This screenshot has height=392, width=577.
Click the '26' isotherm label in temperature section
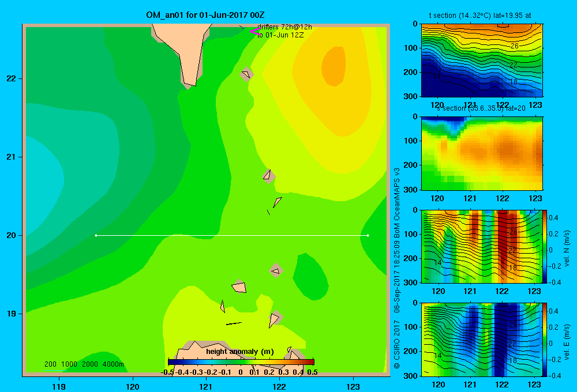coord(515,46)
